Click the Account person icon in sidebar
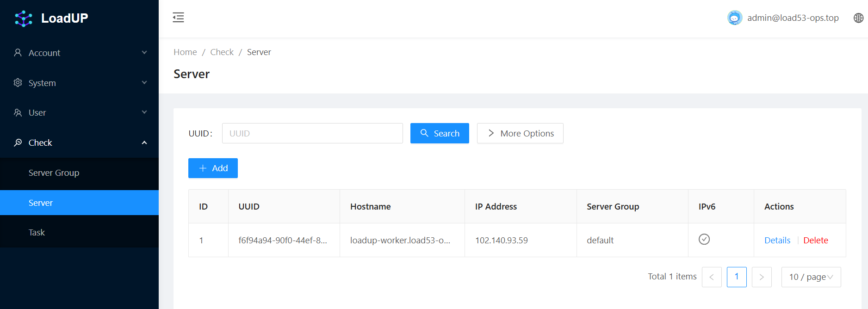This screenshot has height=309, width=868. pos(18,53)
